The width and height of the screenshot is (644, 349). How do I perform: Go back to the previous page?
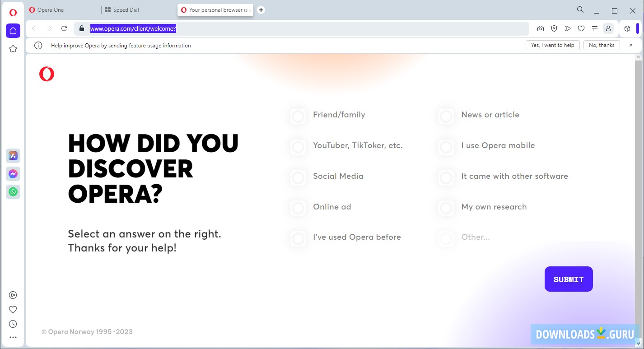point(34,28)
